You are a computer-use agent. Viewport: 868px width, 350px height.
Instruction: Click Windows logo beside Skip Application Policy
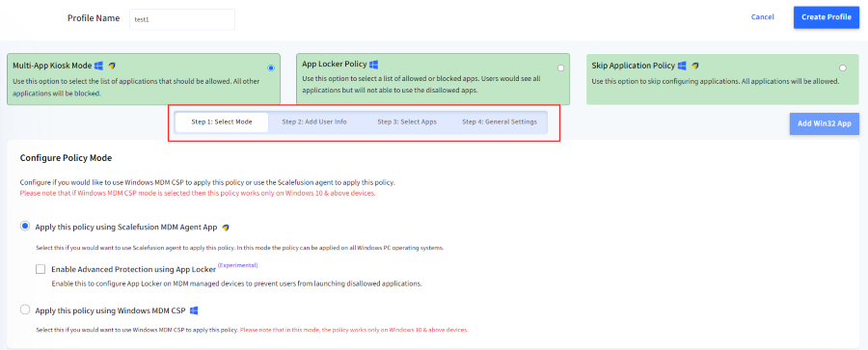pyautogui.click(x=682, y=66)
